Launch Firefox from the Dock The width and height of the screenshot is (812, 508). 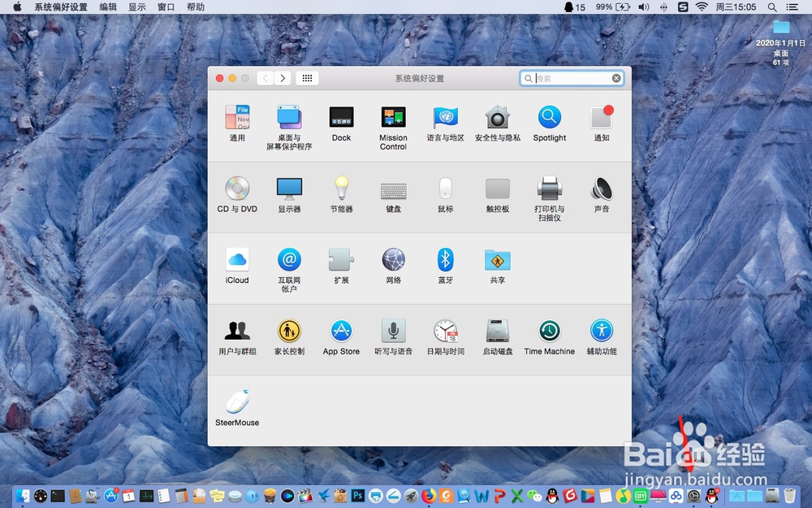429,496
